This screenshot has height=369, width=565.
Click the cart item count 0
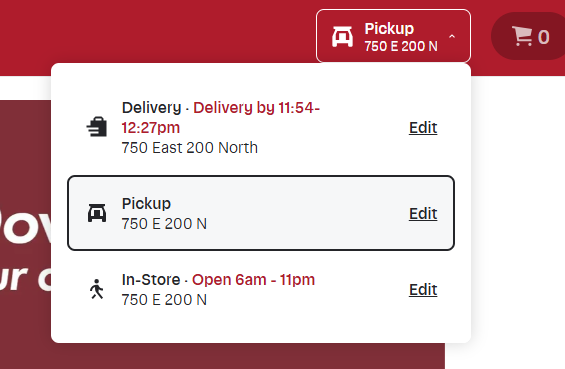coord(543,37)
